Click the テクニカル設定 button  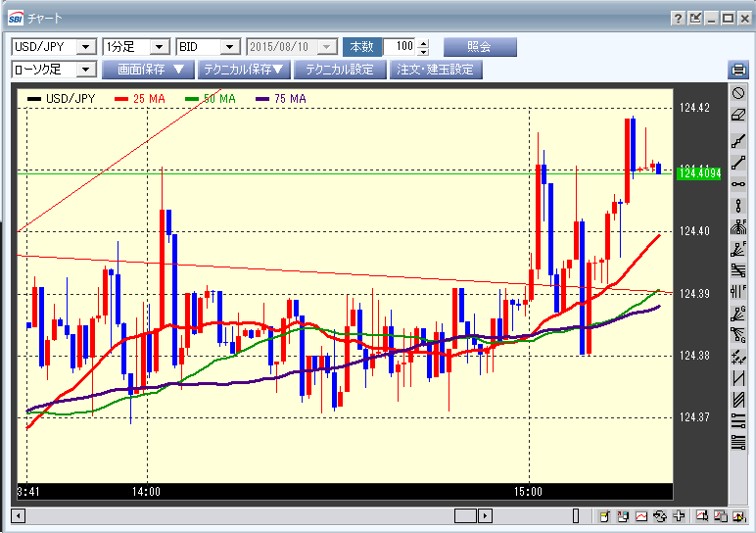click(340, 70)
